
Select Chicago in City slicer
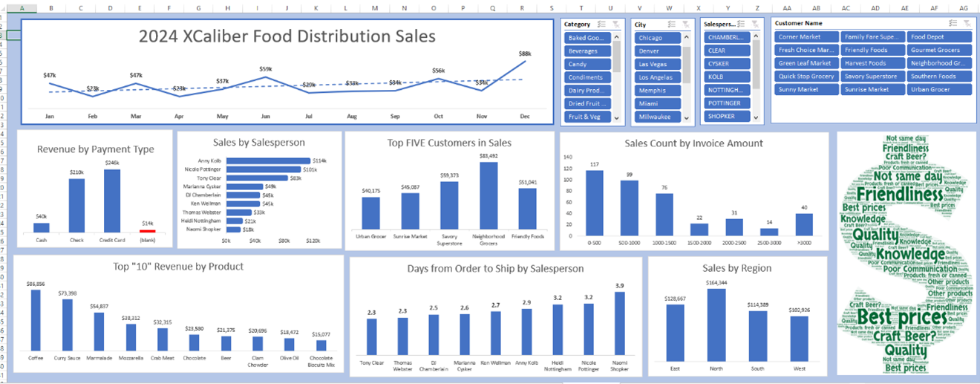click(658, 38)
